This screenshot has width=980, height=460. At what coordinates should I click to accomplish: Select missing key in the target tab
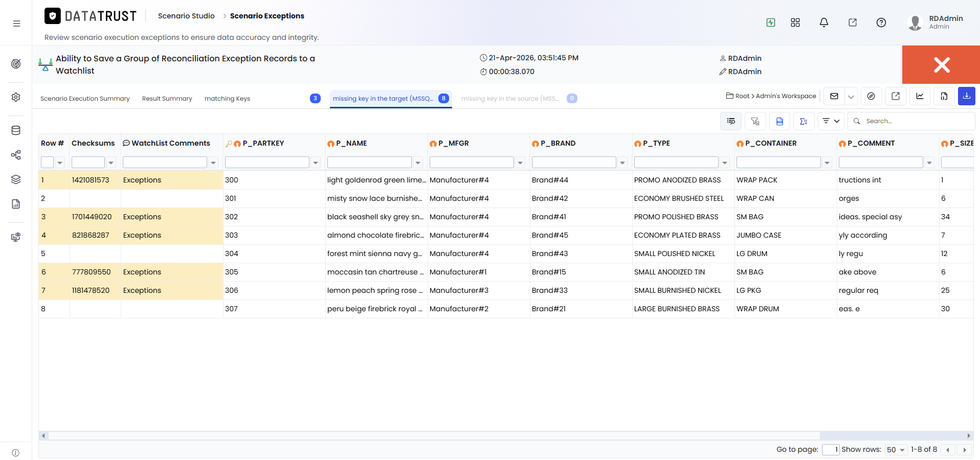tap(391, 99)
